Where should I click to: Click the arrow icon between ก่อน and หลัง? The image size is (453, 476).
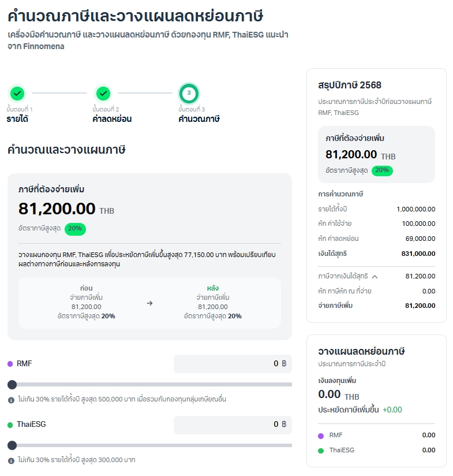[149, 303]
